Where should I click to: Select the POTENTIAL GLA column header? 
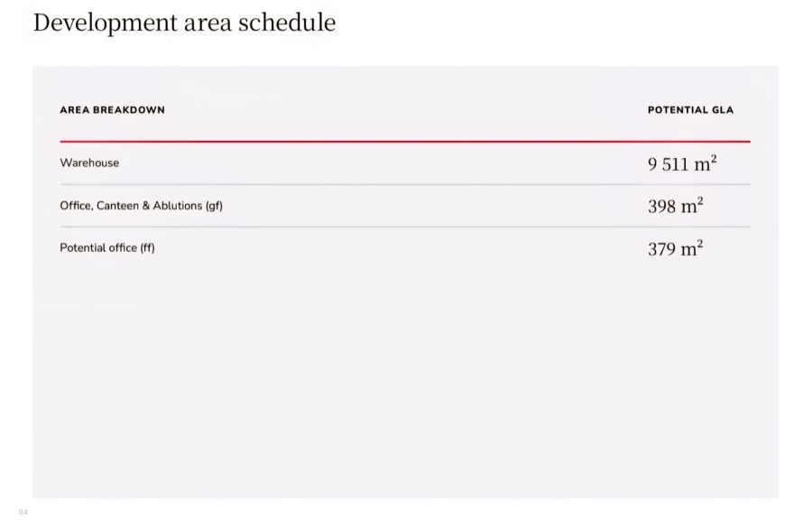(x=690, y=110)
